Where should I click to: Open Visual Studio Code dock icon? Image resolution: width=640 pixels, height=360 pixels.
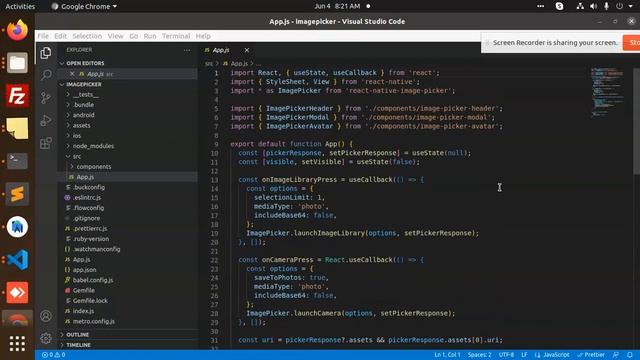[17, 260]
